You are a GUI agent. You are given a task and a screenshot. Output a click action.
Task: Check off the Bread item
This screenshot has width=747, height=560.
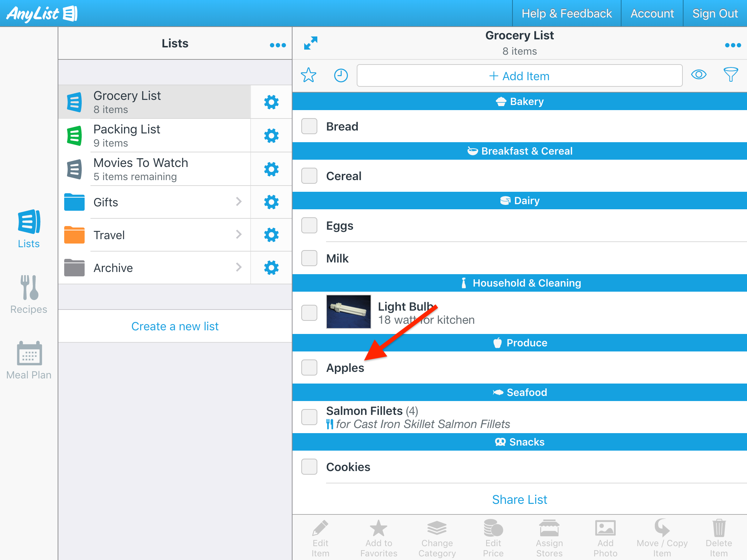click(309, 127)
